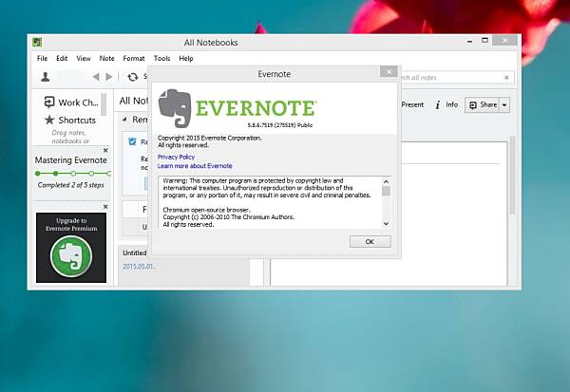
Task: Open the Note menu
Action: 106,58
